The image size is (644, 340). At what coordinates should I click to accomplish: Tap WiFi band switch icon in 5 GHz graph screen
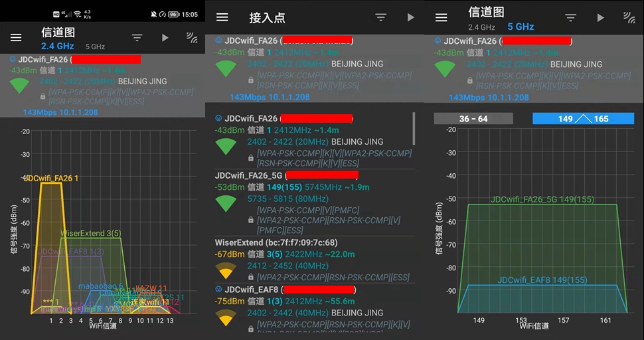(x=629, y=18)
